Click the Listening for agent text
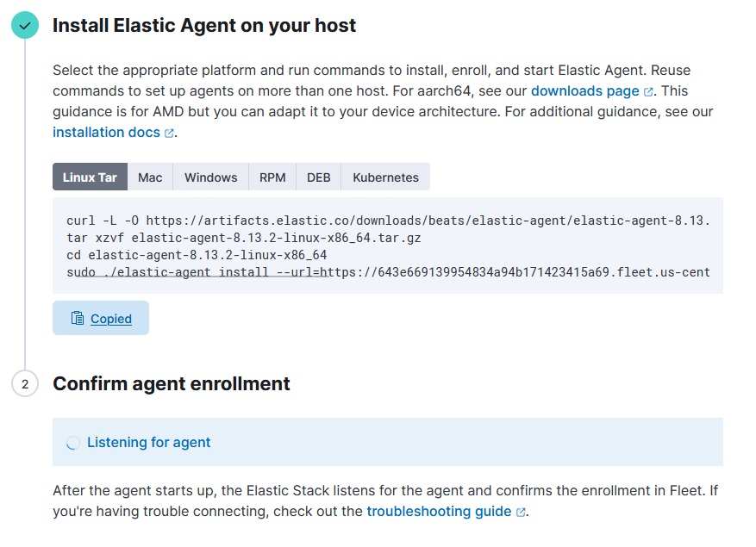Viewport: 756px width, 547px height. (148, 443)
